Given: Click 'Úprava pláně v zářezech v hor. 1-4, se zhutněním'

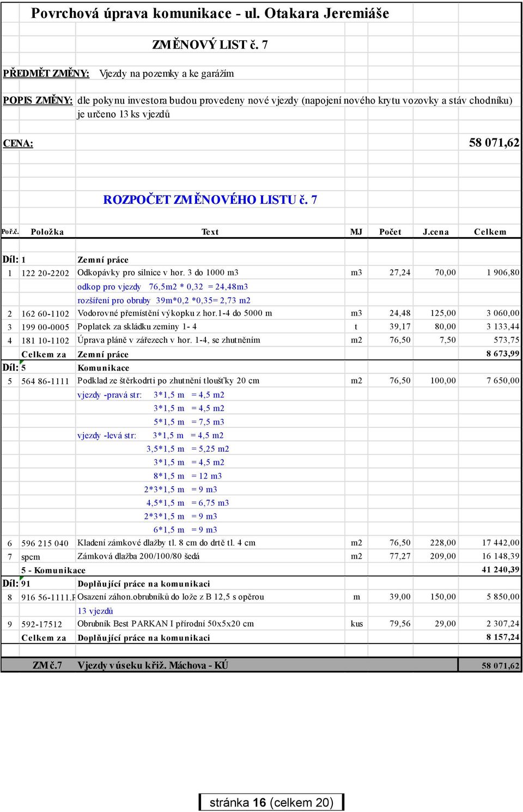Looking at the screenshot, I should 169,340.
